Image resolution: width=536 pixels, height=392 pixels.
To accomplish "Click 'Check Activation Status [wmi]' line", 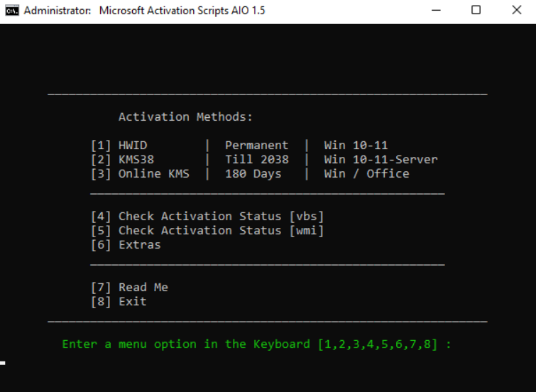I will 207,231.
